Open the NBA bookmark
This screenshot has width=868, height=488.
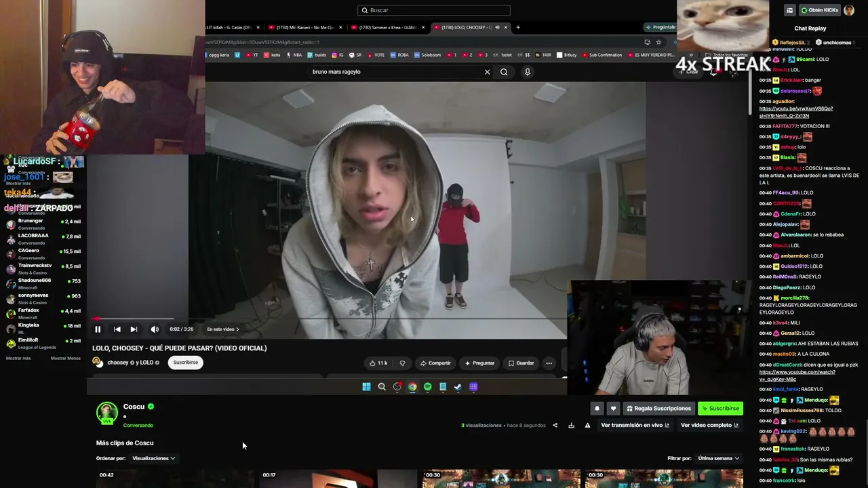point(294,55)
